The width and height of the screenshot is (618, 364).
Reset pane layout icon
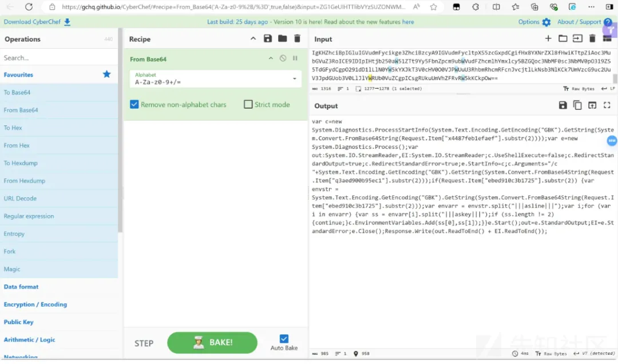(x=607, y=38)
